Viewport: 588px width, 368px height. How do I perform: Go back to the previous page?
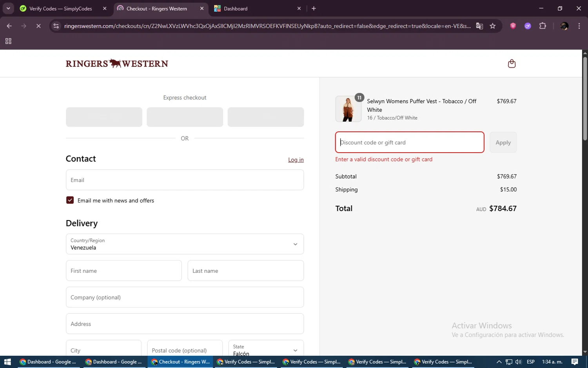click(x=9, y=26)
